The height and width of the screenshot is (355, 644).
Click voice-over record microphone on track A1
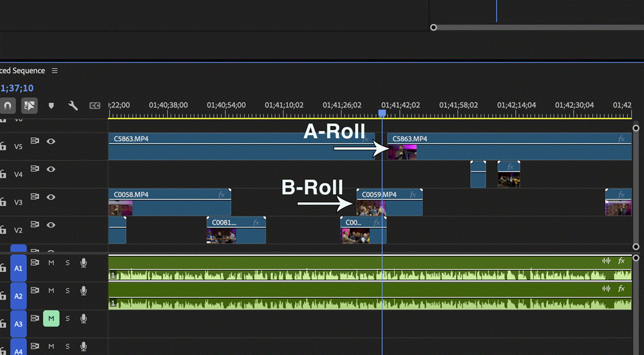click(84, 262)
